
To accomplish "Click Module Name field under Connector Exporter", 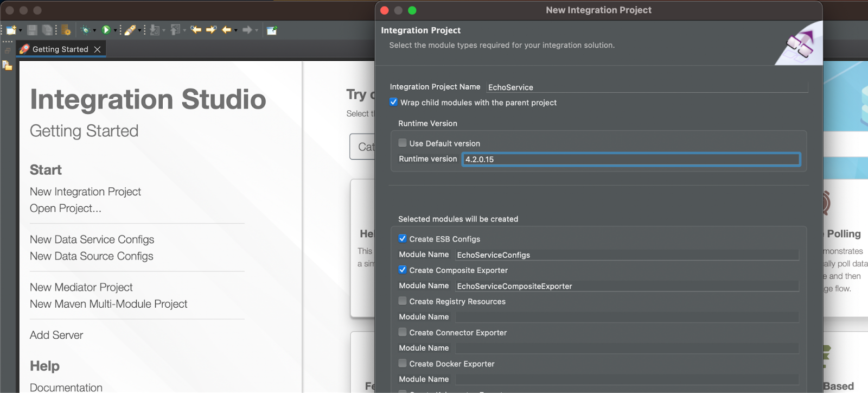I will [627, 348].
